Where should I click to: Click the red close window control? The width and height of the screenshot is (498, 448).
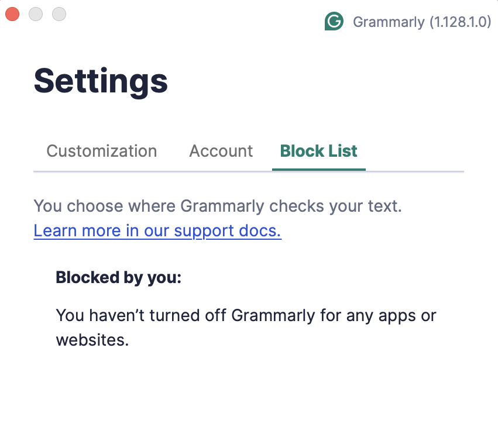[12, 14]
